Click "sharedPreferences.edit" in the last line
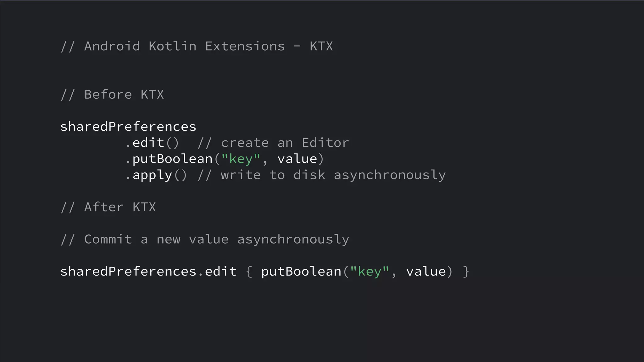Image resolution: width=644 pixels, height=362 pixels. (x=148, y=271)
